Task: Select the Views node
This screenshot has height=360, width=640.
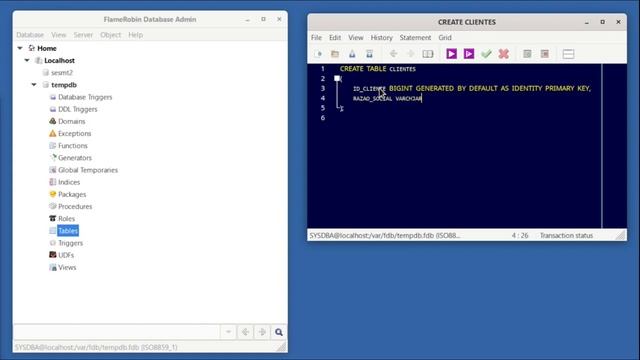Action: click(x=67, y=267)
